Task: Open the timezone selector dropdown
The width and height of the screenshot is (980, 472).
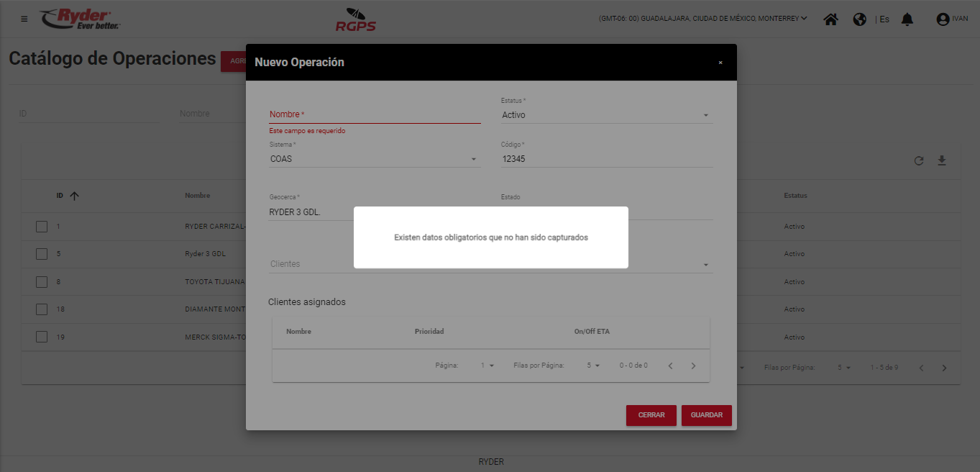Action: pos(702,19)
